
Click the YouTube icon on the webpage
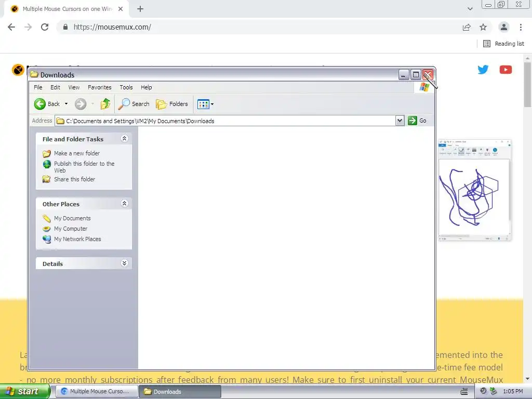pyautogui.click(x=506, y=70)
